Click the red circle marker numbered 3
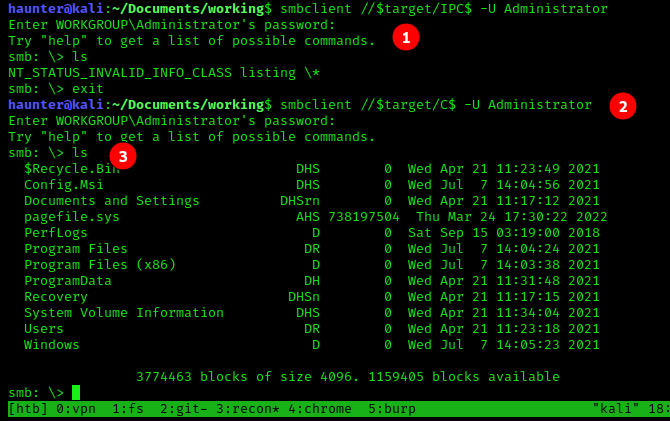Screen dimensions: 670x421 coord(122,155)
